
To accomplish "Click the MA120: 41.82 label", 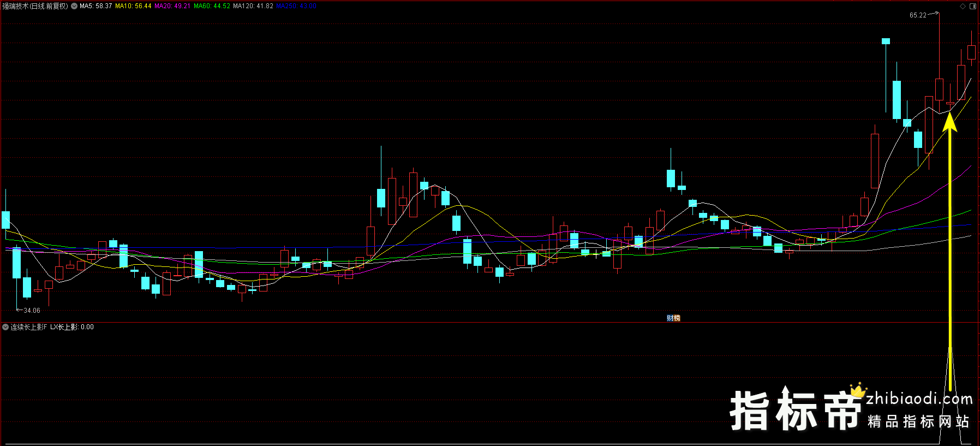I will (x=253, y=6).
